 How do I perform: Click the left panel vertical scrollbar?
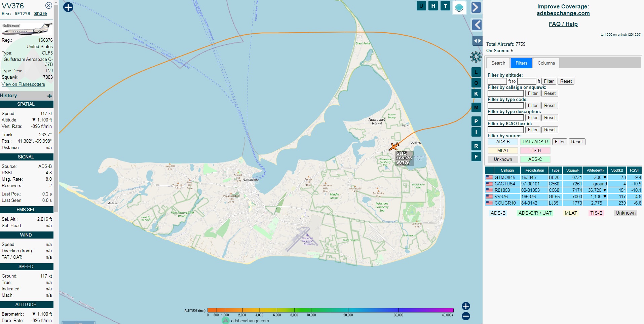tap(56, 108)
